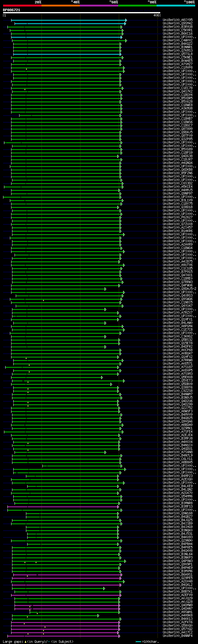Select UniRef100_B4KU93 label

[x=178, y=537]
